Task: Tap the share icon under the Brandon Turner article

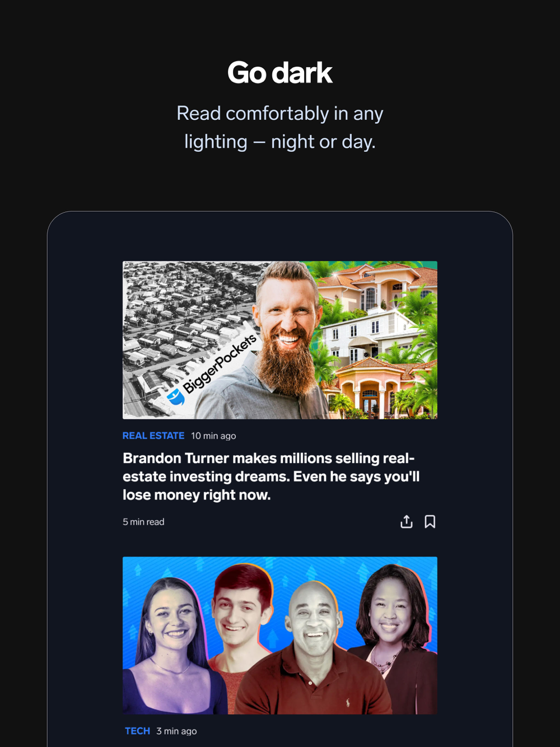Action: [407, 521]
